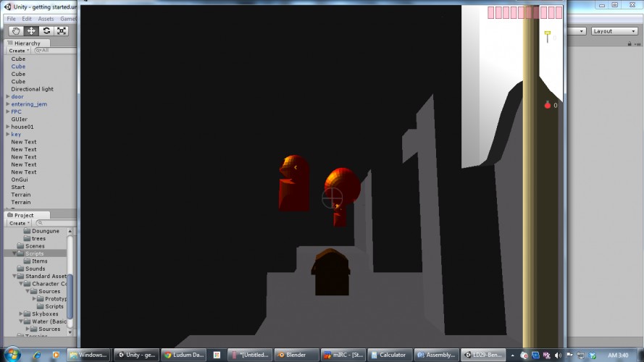Screen dimensions: 644x362
Task: Expand the door object in Hierarchy
Action: coord(8,96)
